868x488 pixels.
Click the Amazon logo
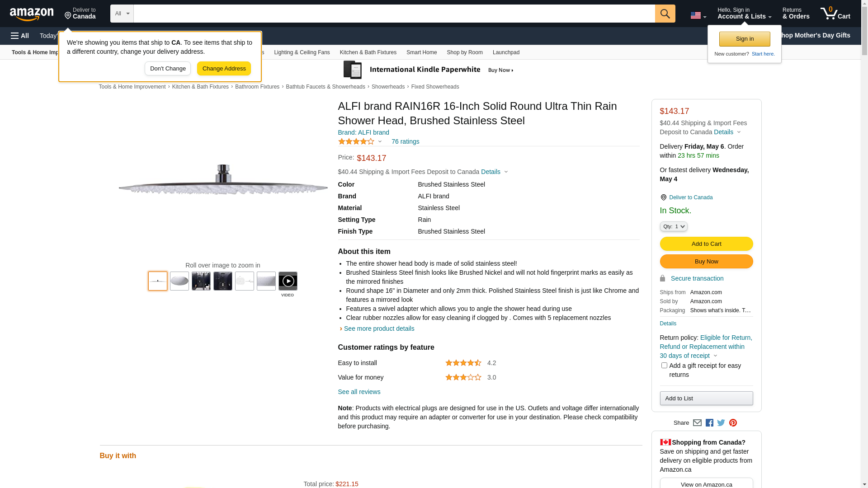pos(32,14)
